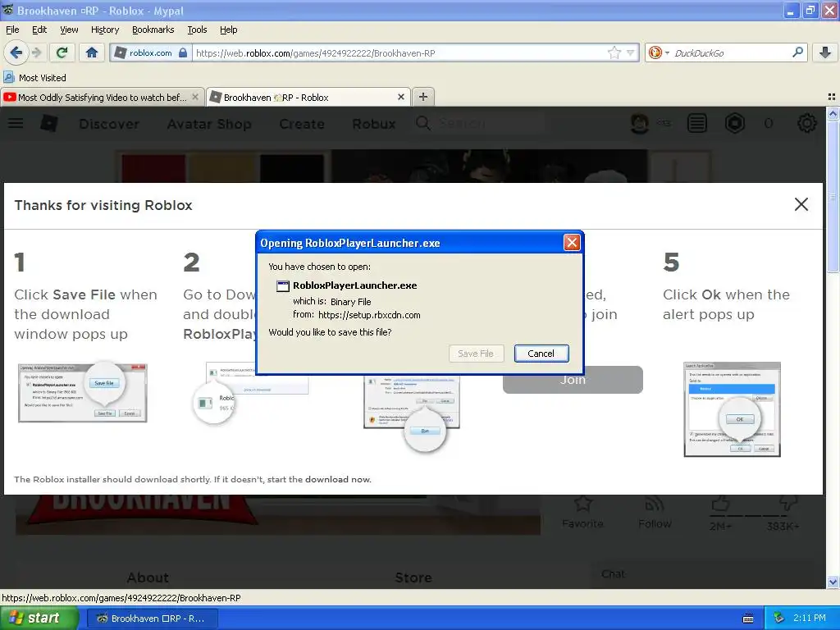Open the File menu
The width and height of the screenshot is (840, 630).
[x=12, y=30]
